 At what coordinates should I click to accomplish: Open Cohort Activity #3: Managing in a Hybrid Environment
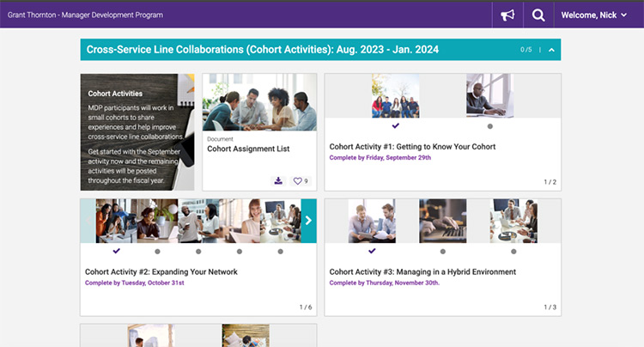pyautogui.click(x=422, y=272)
